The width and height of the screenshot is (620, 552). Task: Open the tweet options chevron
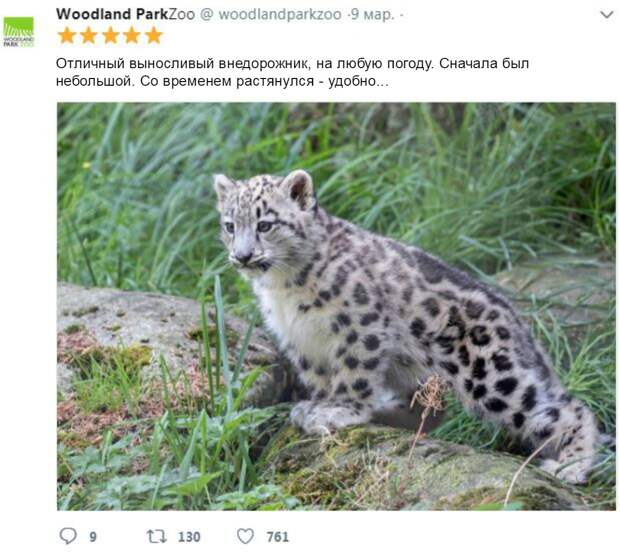point(607,15)
